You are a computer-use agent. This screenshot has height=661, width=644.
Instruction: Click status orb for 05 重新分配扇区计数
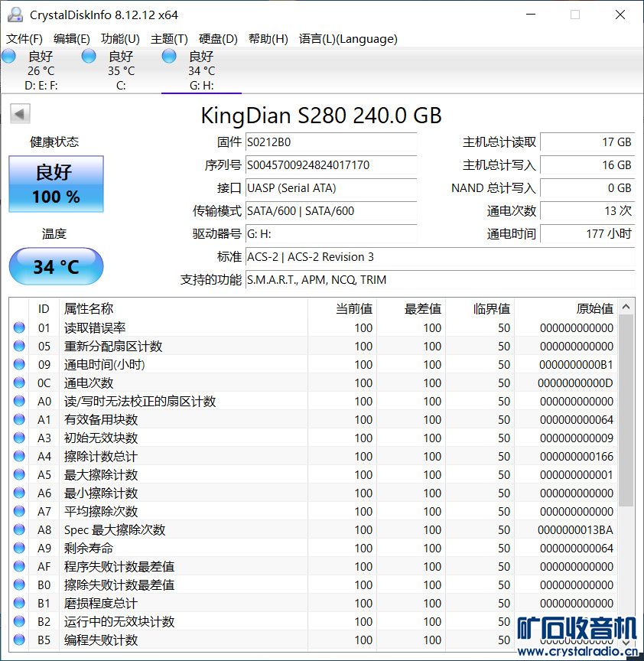[19, 346]
